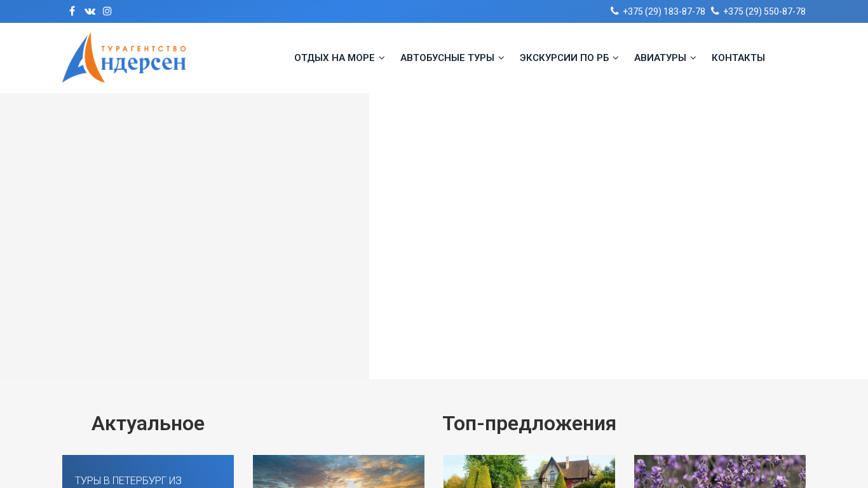Expand the chevron next to Автобусные туры
This screenshot has width=868, height=488.
point(501,58)
